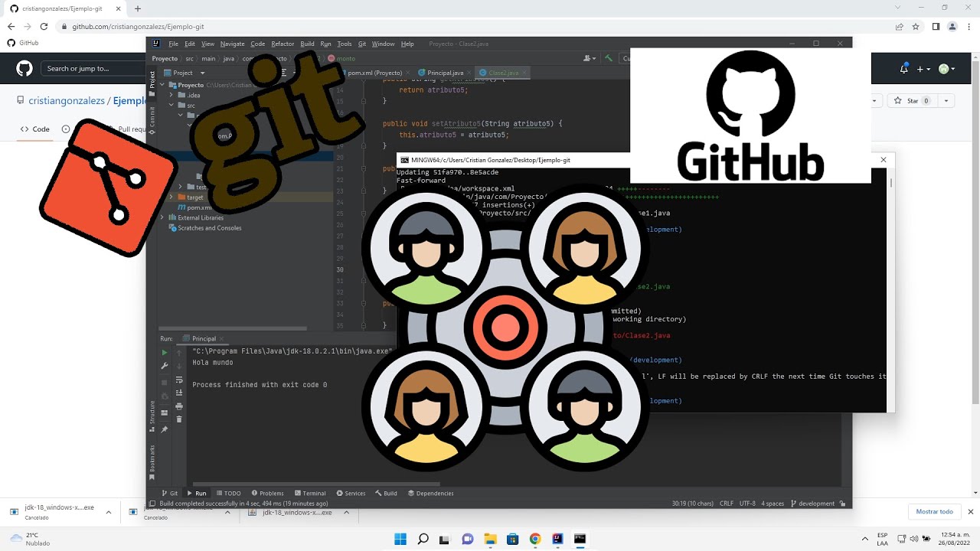Open the Window menu
Image resolution: width=980 pixels, height=551 pixels.
point(383,44)
